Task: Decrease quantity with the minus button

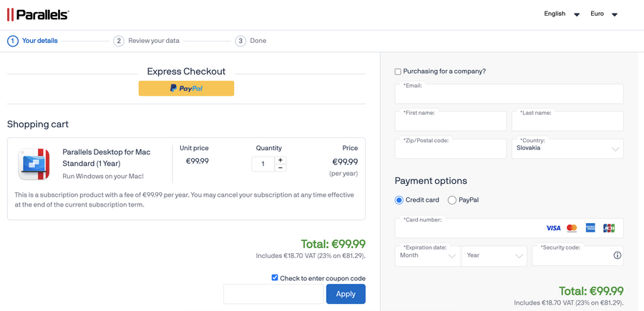Action: click(280, 168)
